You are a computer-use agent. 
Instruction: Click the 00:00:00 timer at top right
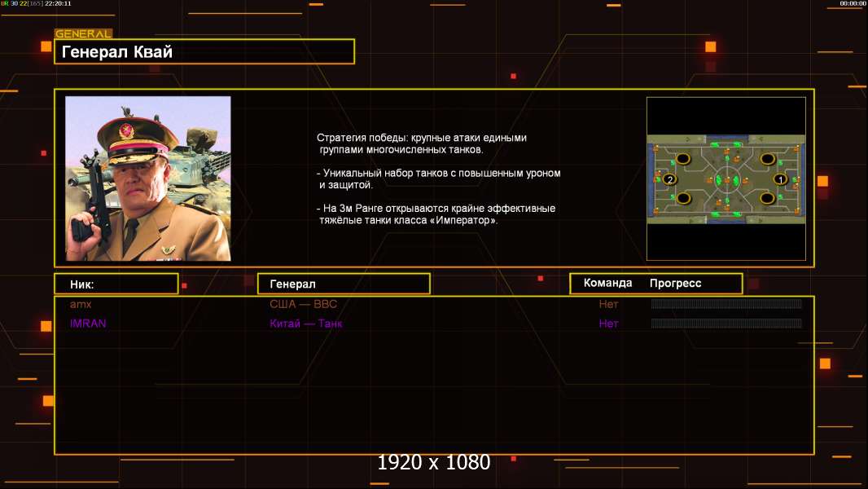pyautogui.click(x=853, y=3)
